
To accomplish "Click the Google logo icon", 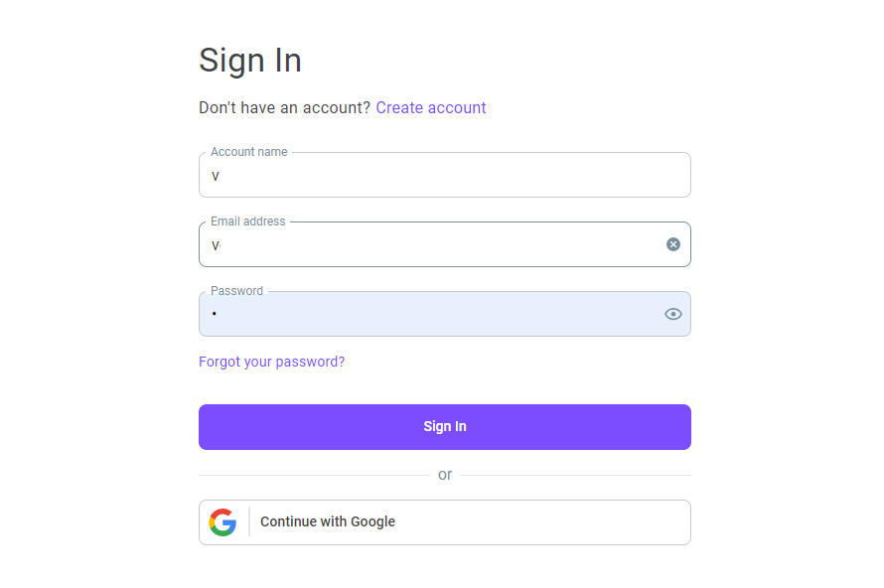I will point(222,522).
